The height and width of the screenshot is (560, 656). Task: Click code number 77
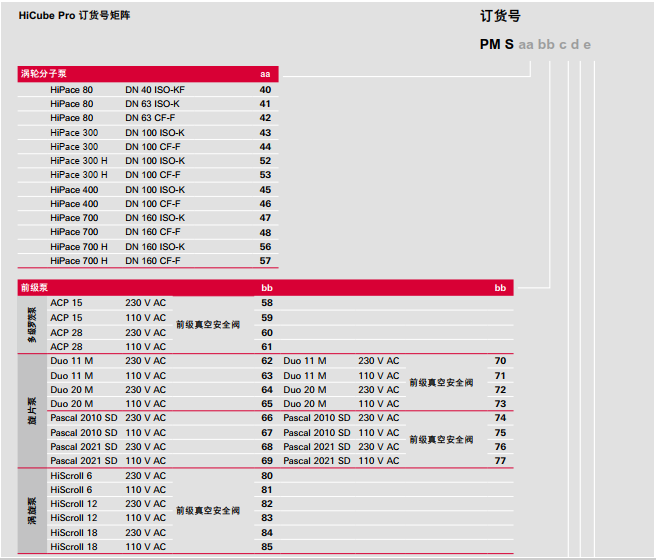pyautogui.click(x=500, y=461)
